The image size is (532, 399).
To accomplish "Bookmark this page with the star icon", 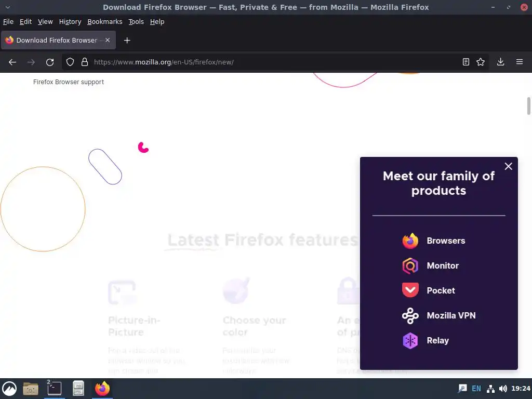I will click(481, 62).
